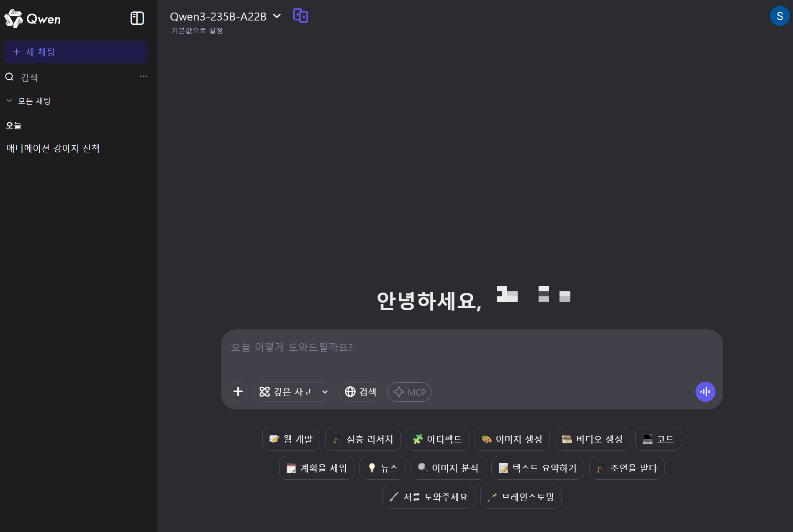The height and width of the screenshot is (532, 793).
Task: Click the 안녕하세요 greeting text
Action: point(429,301)
